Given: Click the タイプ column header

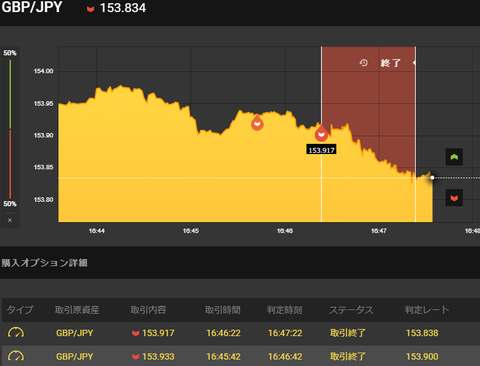Looking at the screenshot, I should [x=20, y=310].
